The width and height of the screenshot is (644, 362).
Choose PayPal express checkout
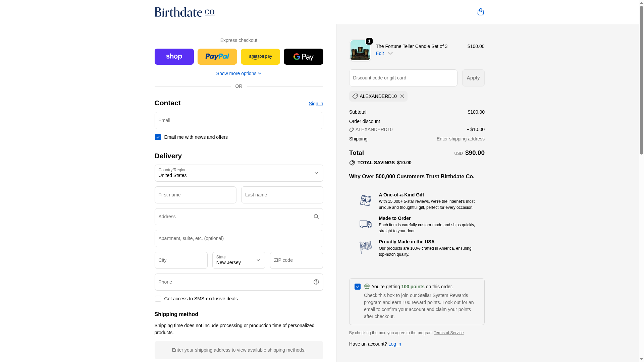217,57
